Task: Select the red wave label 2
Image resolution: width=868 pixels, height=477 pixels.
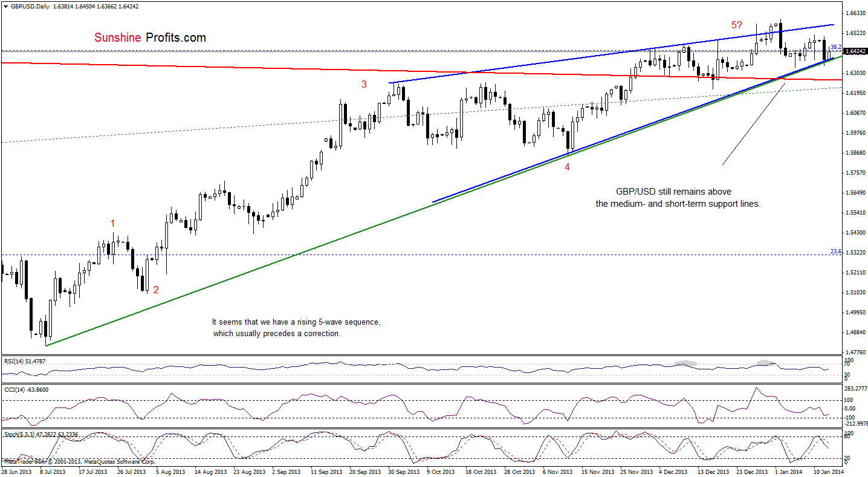Action: pos(156,290)
